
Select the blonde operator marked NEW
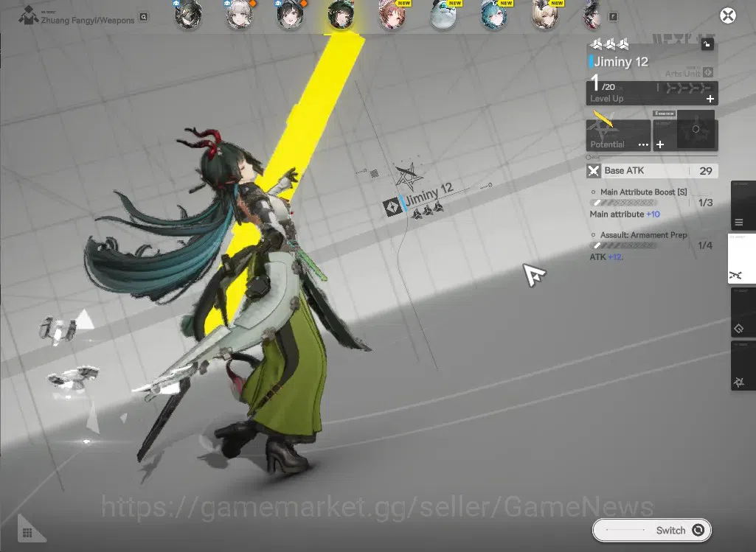[545, 15]
